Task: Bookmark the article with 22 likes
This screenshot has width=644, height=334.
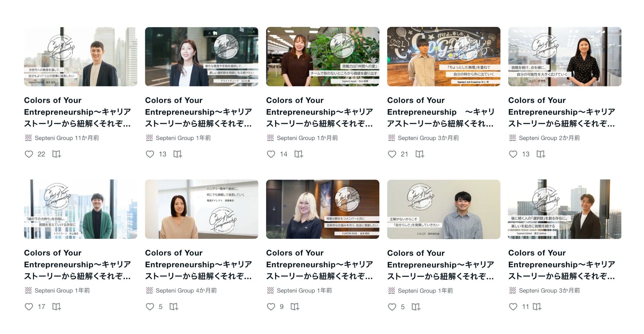Action: (56, 154)
